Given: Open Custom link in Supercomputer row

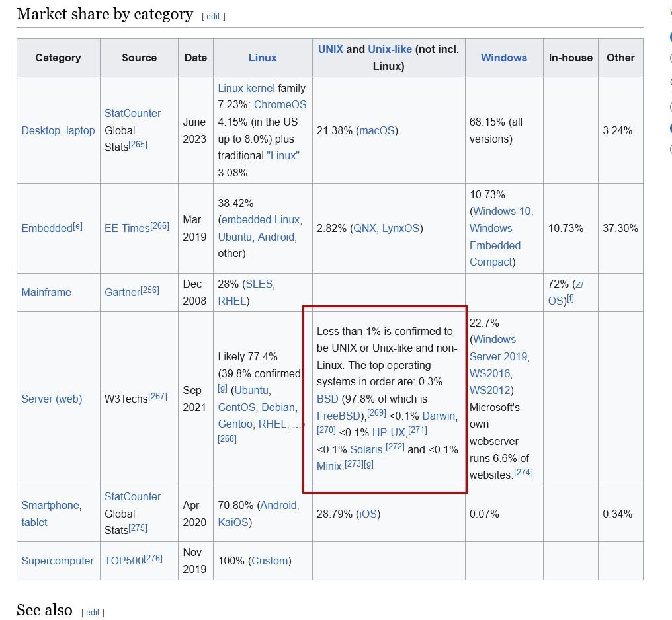Looking at the screenshot, I should [x=270, y=561].
